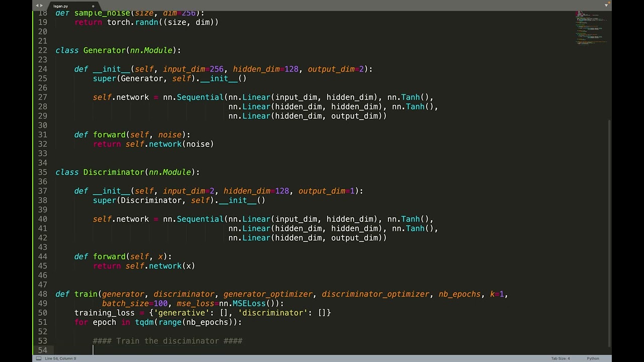Click 'return self.network(x)' on line 45
This screenshot has width=644, height=362.
[x=144, y=266]
